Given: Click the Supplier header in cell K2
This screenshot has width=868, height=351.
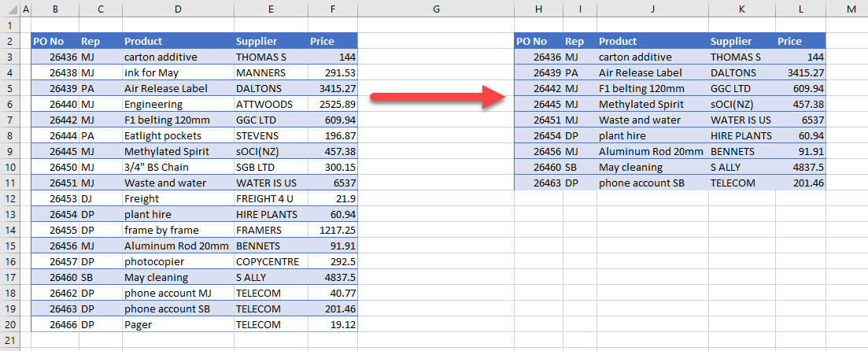Looking at the screenshot, I should coord(741,41).
